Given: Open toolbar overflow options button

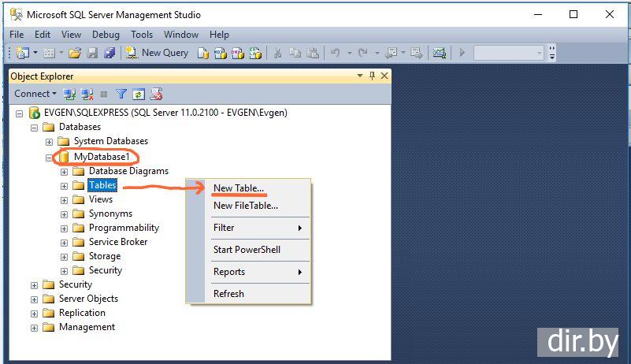Looking at the screenshot, I should click(x=552, y=53).
